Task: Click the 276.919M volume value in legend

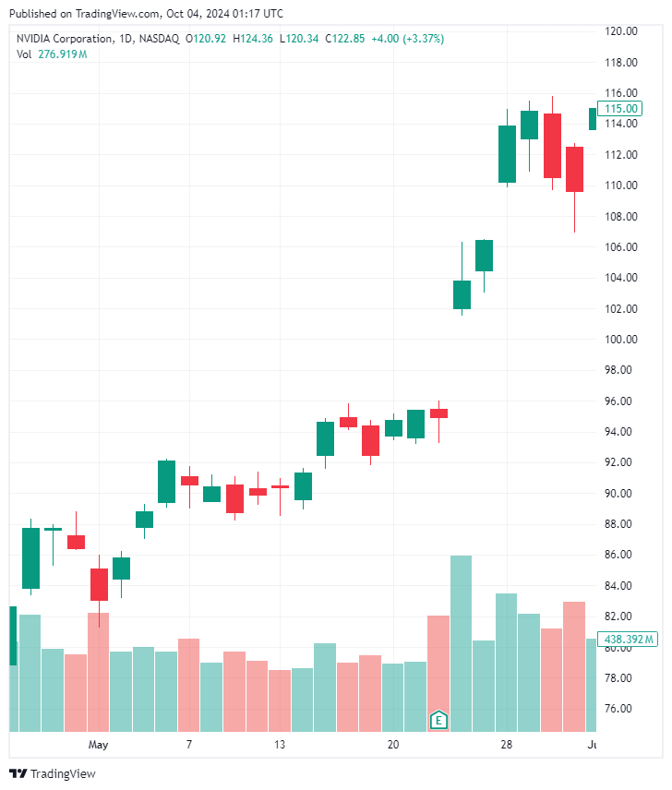Action: pyautogui.click(x=63, y=54)
